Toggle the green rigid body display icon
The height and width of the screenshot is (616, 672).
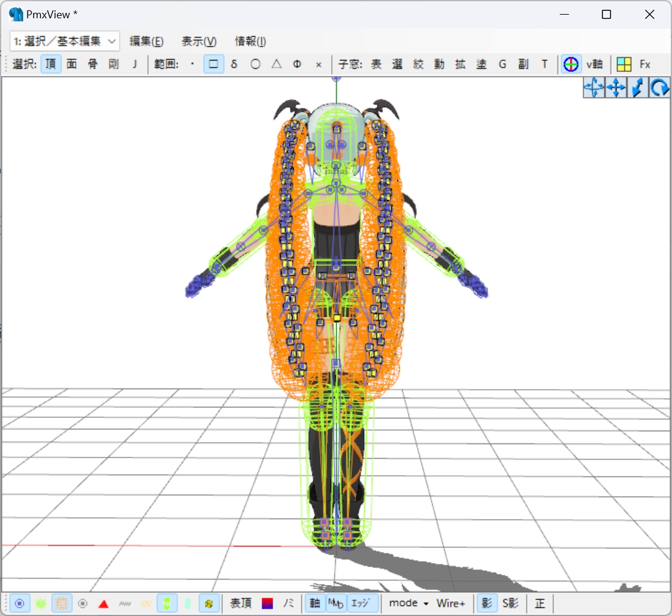[166, 604]
